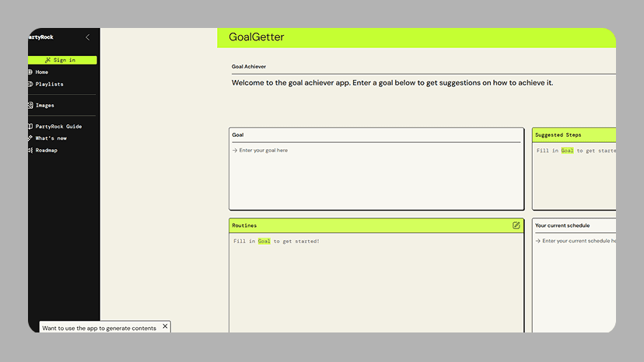Screen dimensions: 644x362
Task: Click the Goal Achiever heading
Action: (x=248, y=67)
